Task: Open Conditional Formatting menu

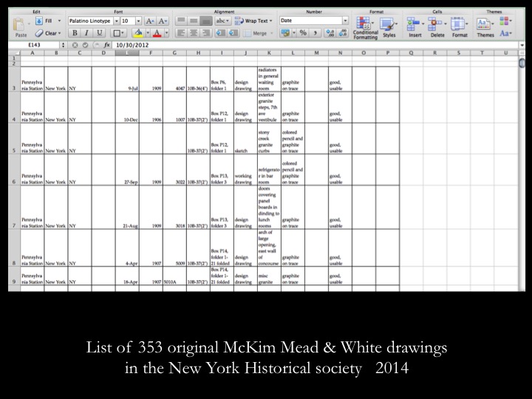Action: pyautogui.click(x=366, y=27)
